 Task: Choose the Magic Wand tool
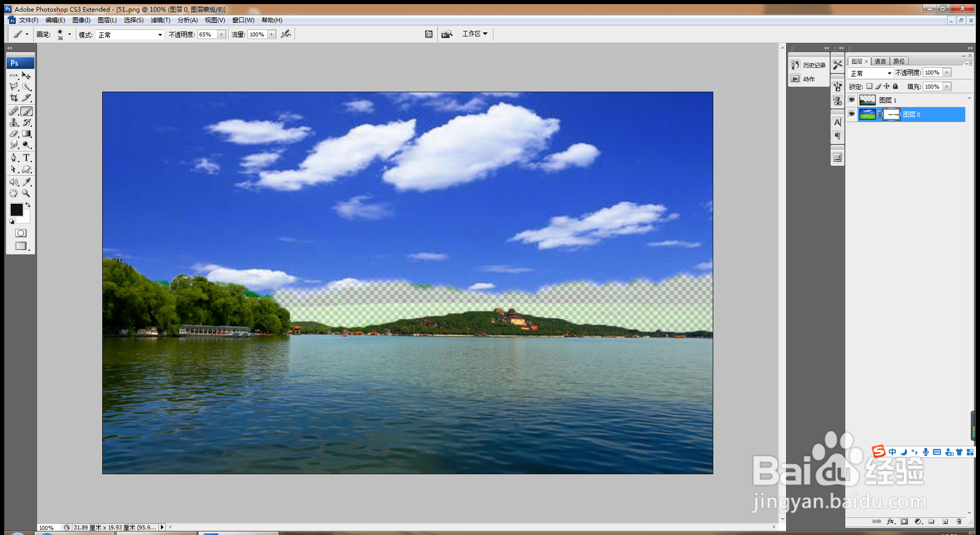26,87
